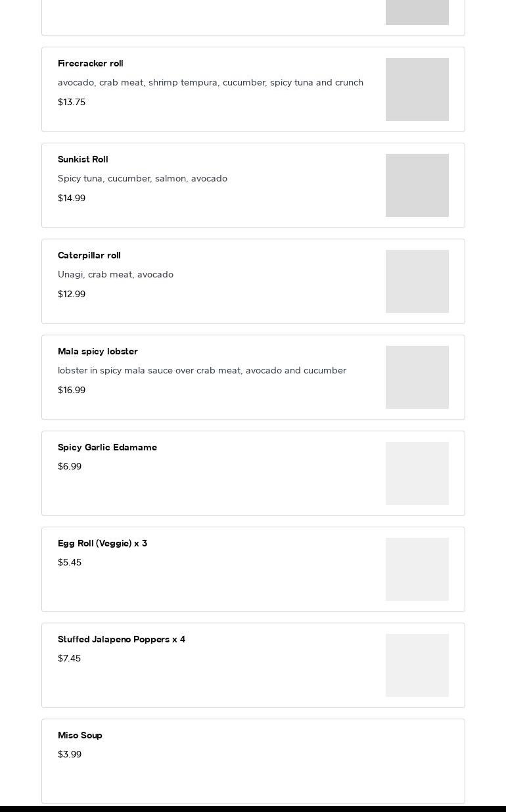The width and height of the screenshot is (506, 812).
Task: Click "Stuffed Jalapeno Poppers x 4" title
Action: click(122, 640)
